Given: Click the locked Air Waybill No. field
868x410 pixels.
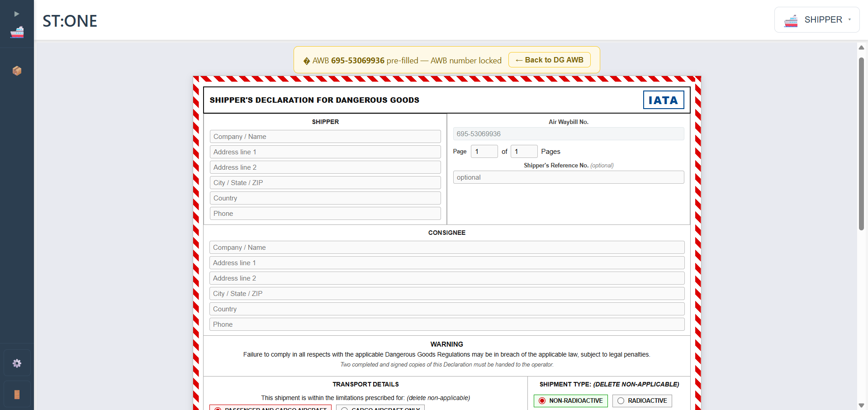Looking at the screenshot, I should point(569,134).
